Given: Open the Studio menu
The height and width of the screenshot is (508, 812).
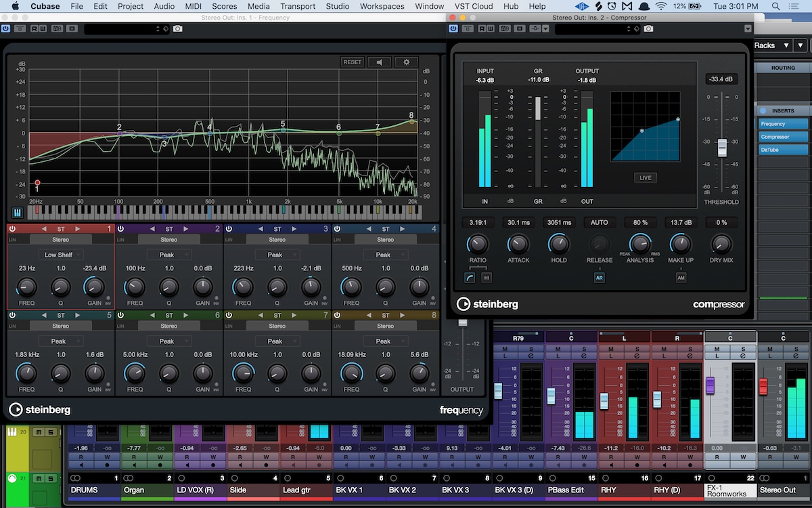Looking at the screenshot, I should (338, 6).
